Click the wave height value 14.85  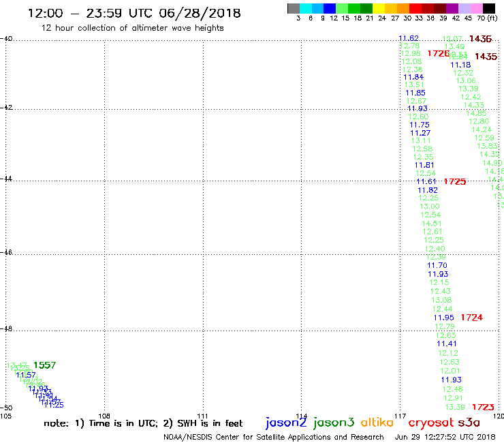tap(476, 113)
